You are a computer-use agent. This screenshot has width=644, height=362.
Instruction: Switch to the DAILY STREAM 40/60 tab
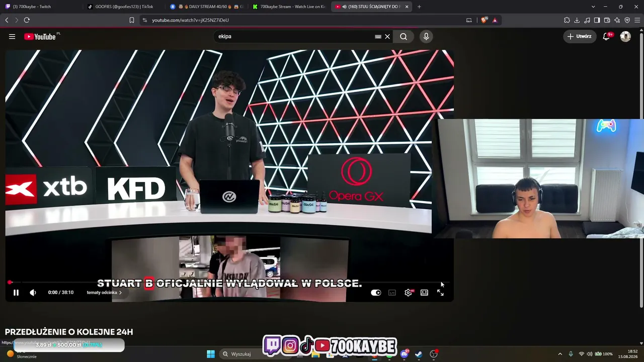coord(206,7)
